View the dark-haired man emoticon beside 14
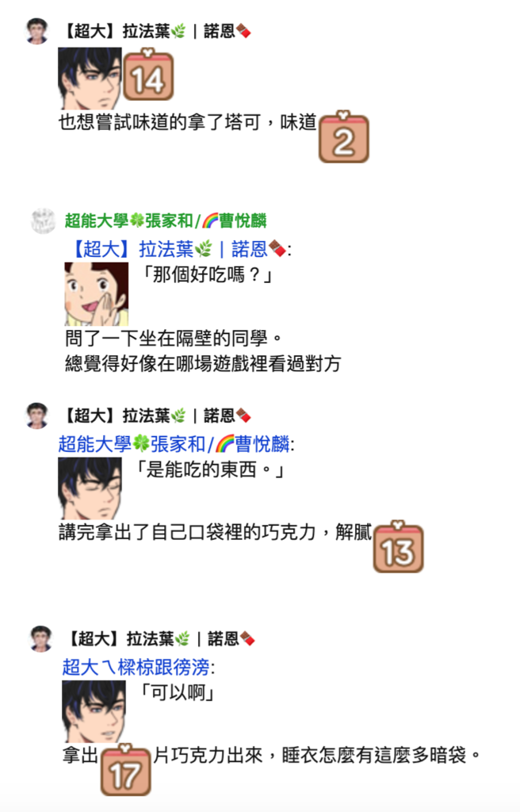The width and height of the screenshot is (520, 812). pos(90,79)
